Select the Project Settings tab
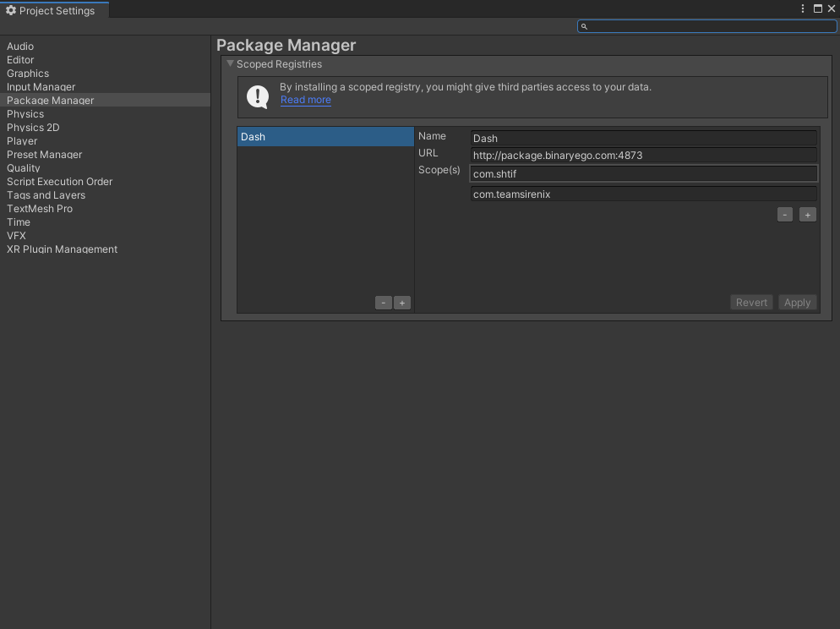 point(54,11)
